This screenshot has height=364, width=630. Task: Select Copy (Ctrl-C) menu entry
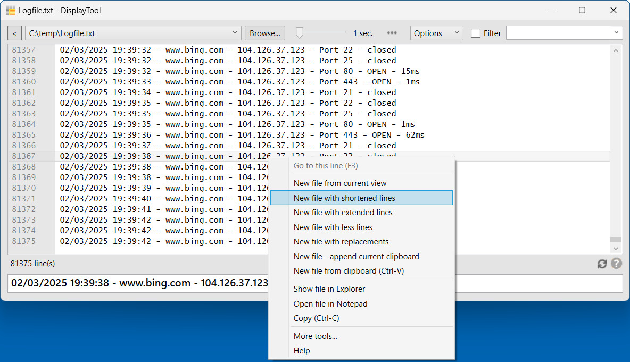point(361,319)
